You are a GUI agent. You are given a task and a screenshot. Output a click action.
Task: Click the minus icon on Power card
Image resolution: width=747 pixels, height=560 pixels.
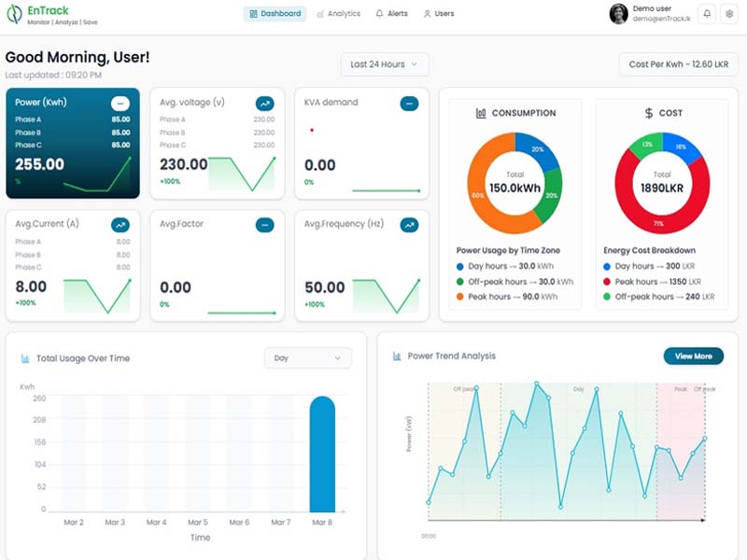coord(120,104)
